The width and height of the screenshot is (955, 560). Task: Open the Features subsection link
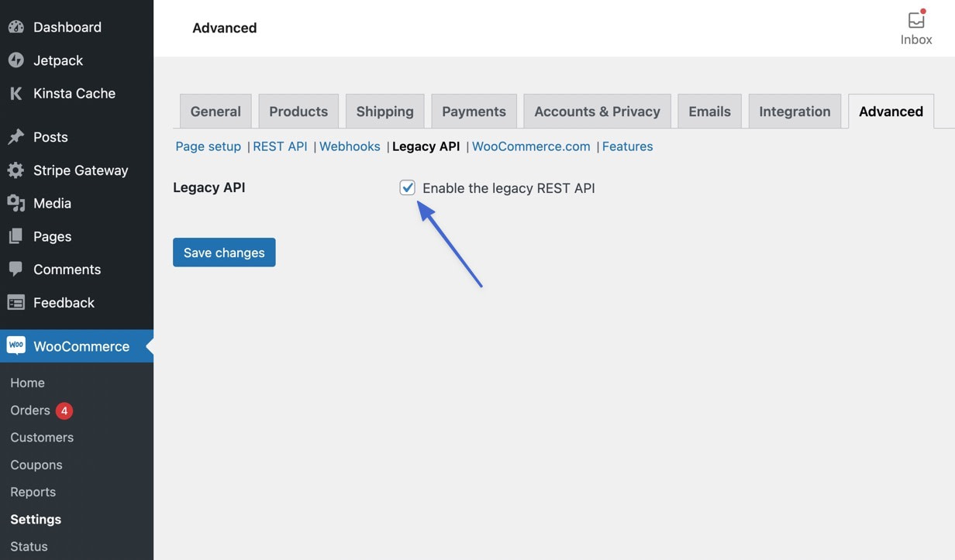point(627,146)
